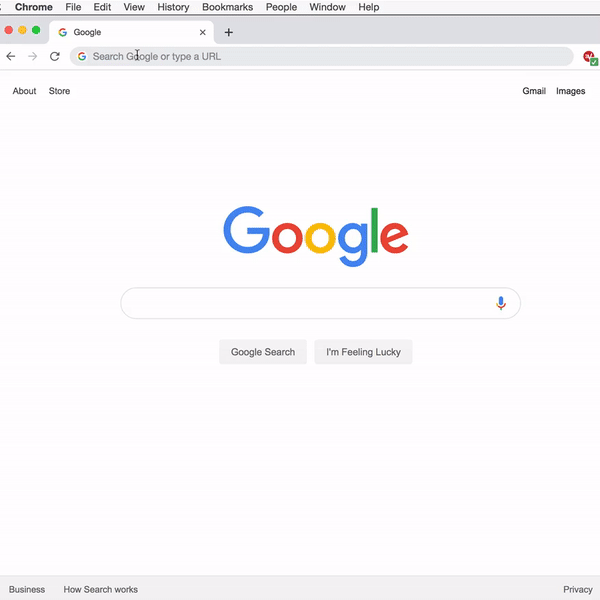Open a new tab with the plus icon

[228, 33]
